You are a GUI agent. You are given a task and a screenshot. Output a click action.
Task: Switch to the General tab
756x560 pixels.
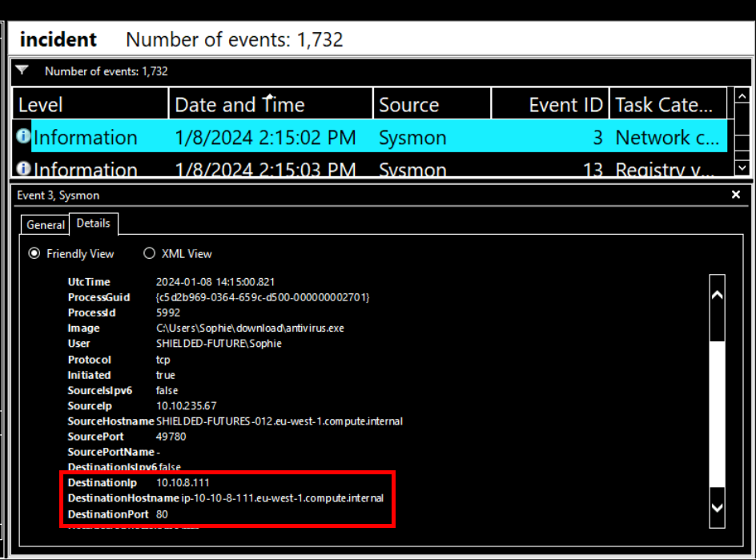(45, 225)
